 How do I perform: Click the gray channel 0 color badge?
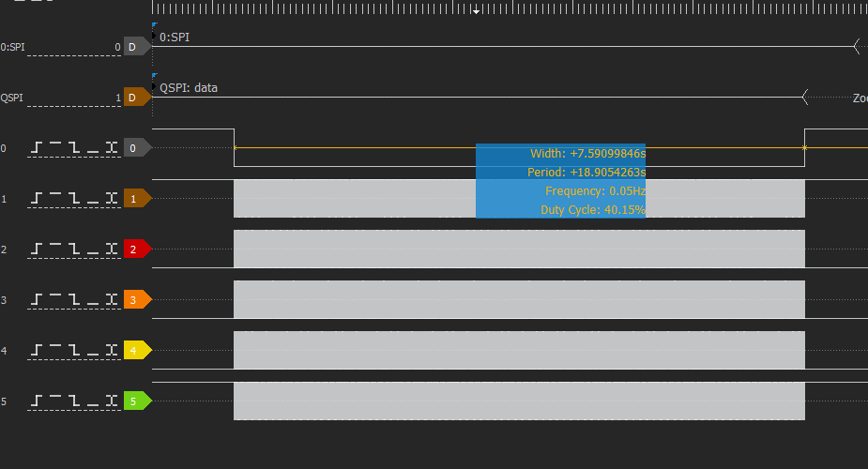(137, 147)
